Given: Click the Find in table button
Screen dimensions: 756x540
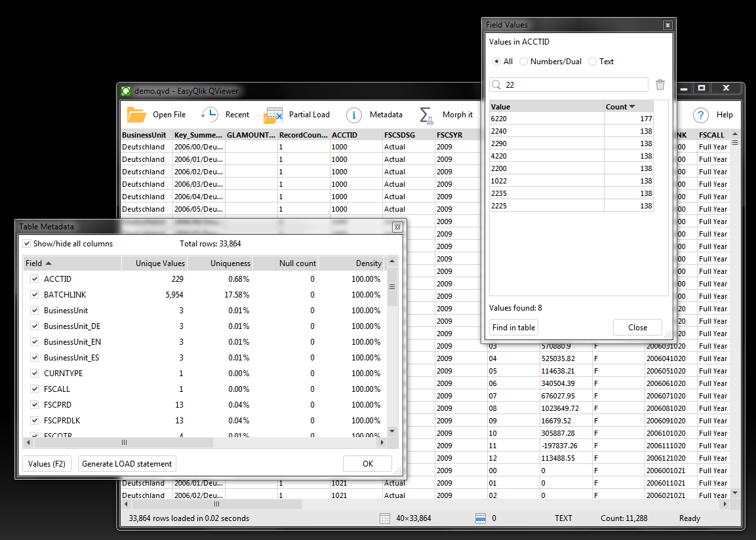Looking at the screenshot, I should 513,327.
